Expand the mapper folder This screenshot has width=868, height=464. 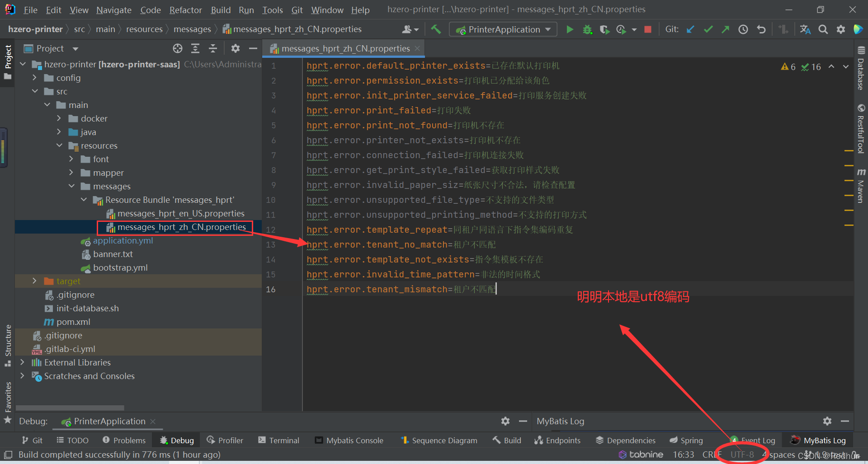coord(71,173)
